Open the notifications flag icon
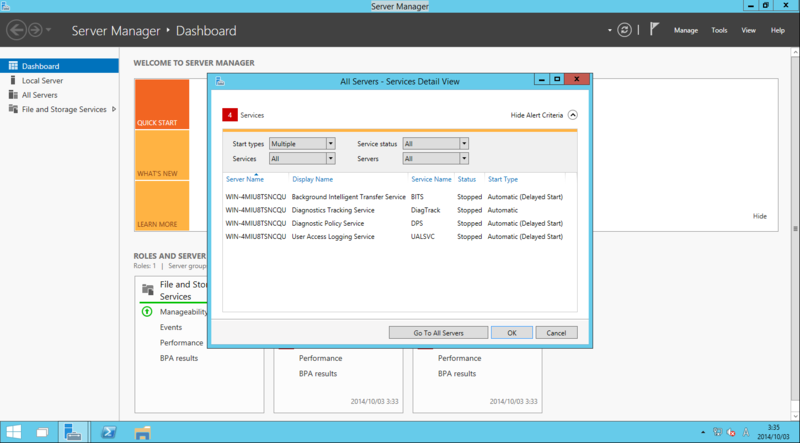The image size is (800, 443). click(x=654, y=29)
